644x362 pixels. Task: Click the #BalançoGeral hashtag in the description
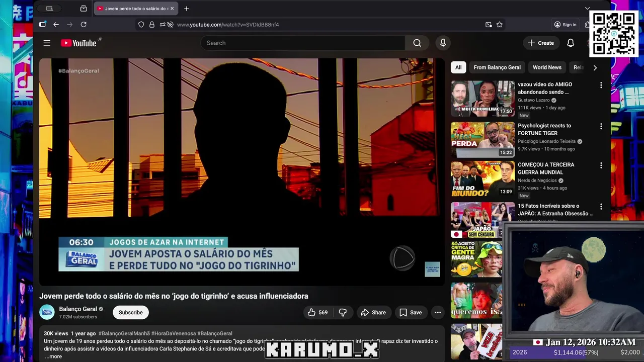tap(215, 334)
